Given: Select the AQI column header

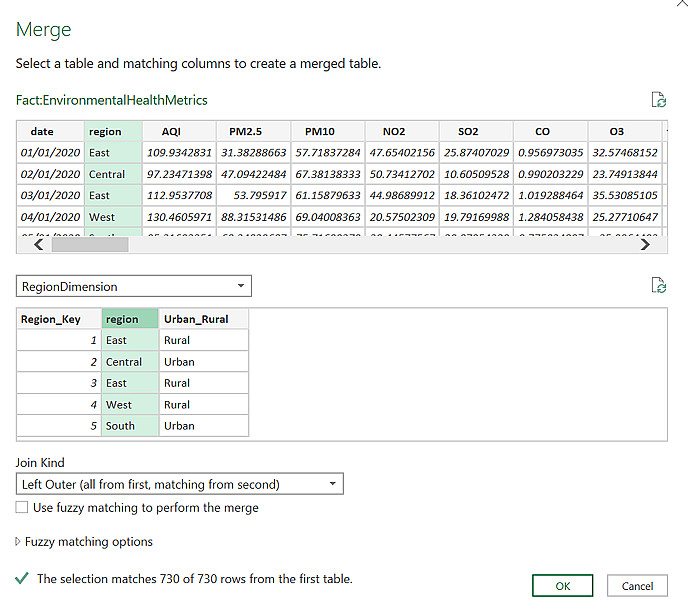Looking at the screenshot, I should [170, 132].
